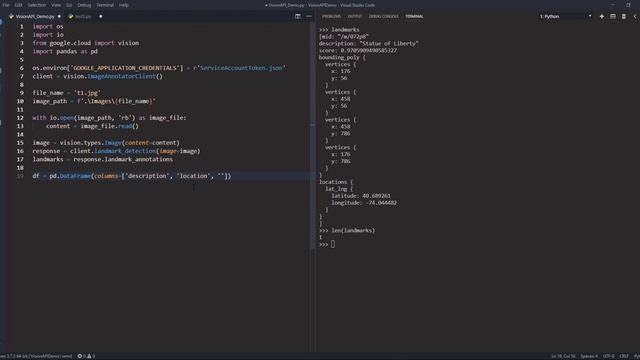This screenshot has height=360, width=640.
Task: Open the Debug menu
Action: (x=84, y=5)
